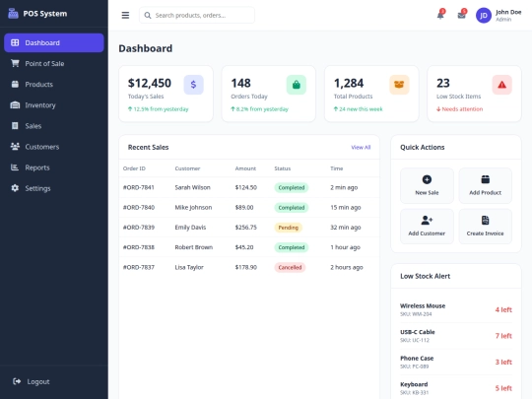Click the warning triangle icon on Low Stock
Viewport: 532px width, 399px height.
click(501, 85)
